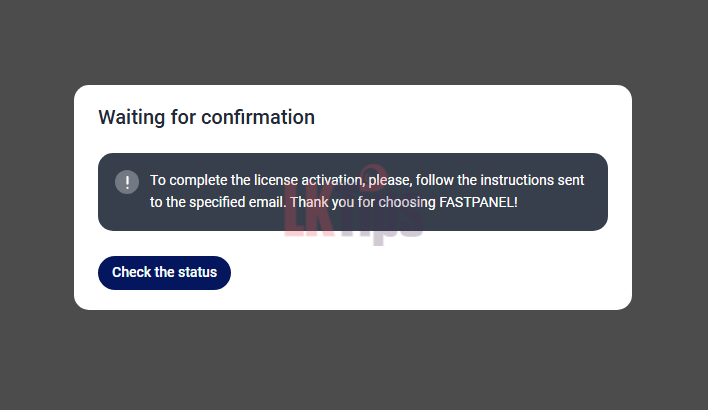Viewport: 708px width, 410px height.
Task: Click 'follow the instructions sent' text
Action: pyautogui.click(x=492, y=180)
